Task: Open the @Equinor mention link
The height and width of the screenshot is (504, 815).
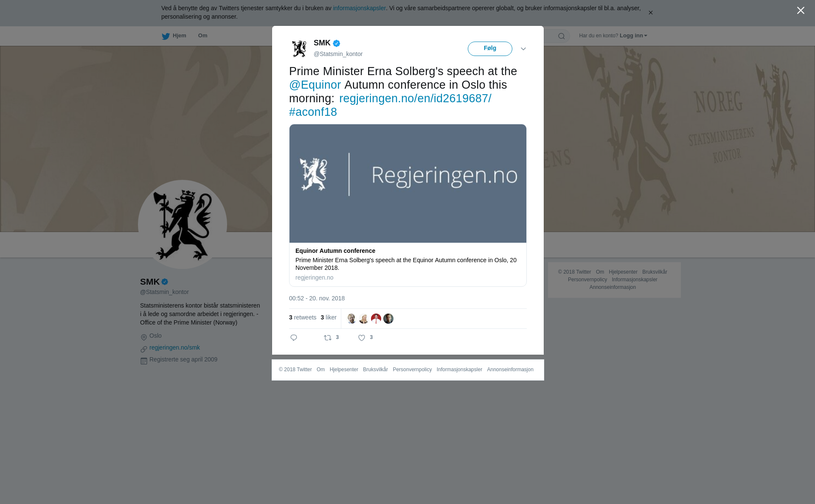Action: tap(315, 85)
